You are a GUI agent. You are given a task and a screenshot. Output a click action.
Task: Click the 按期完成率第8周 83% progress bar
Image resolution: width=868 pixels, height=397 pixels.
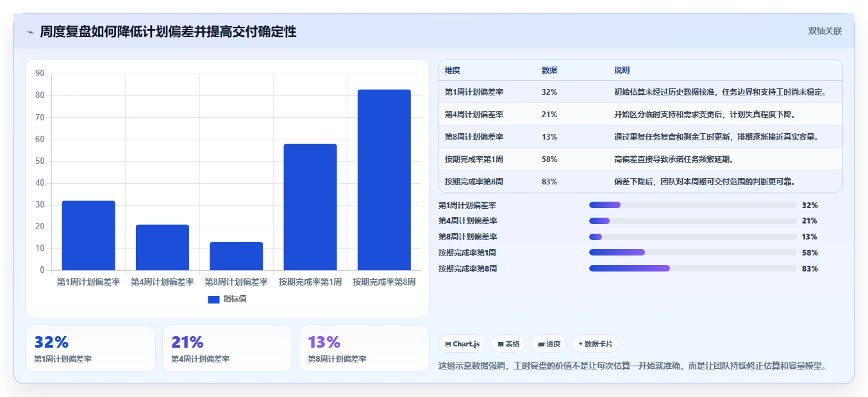click(x=692, y=269)
